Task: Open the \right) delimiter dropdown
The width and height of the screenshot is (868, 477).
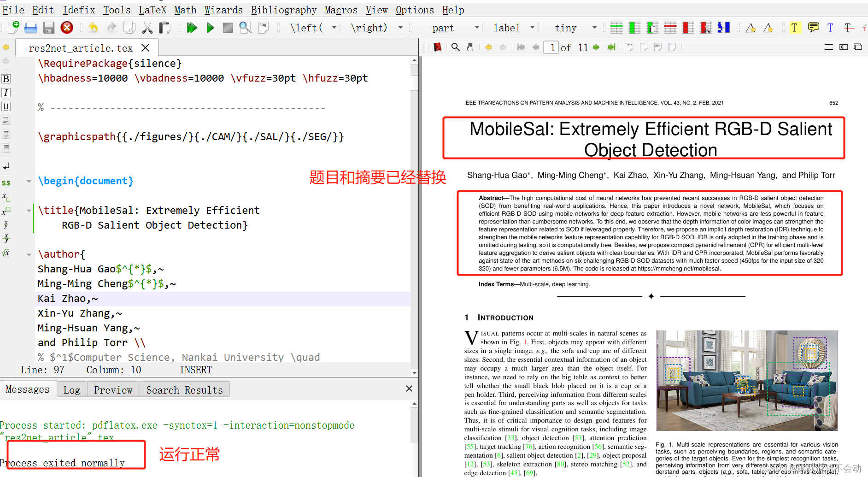Action: coord(400,28)
